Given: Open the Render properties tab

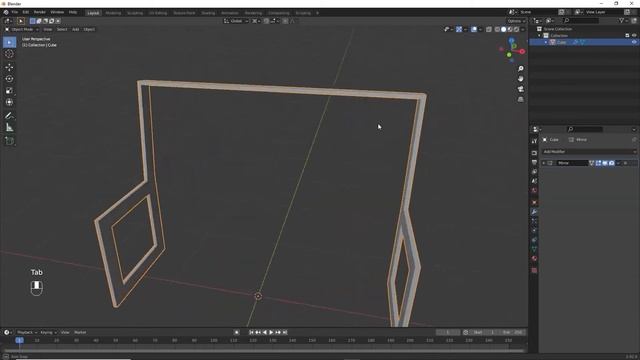Looking at the screenshot, I should pyautogui.click(x=534, y=153).
